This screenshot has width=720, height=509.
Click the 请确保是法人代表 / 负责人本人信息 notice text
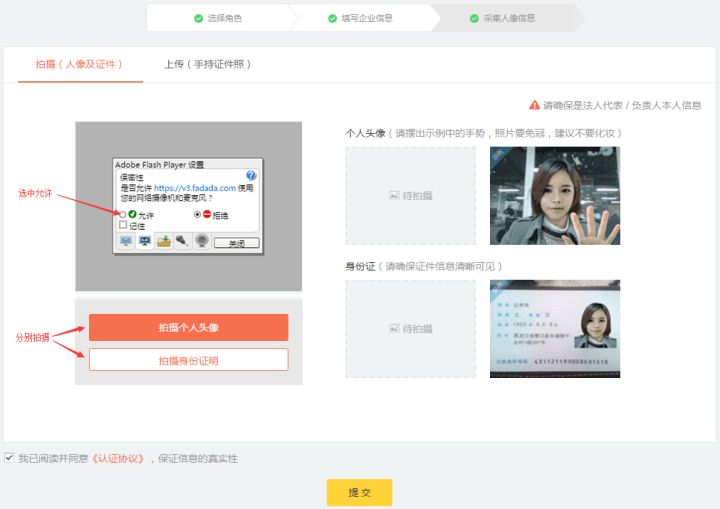622,106
